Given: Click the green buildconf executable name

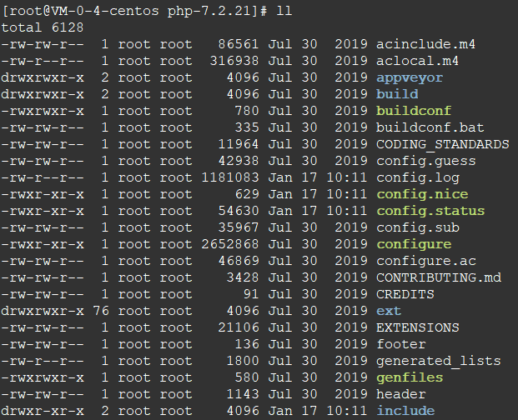Looking at the screenshot, I should (x=414, y=111).
